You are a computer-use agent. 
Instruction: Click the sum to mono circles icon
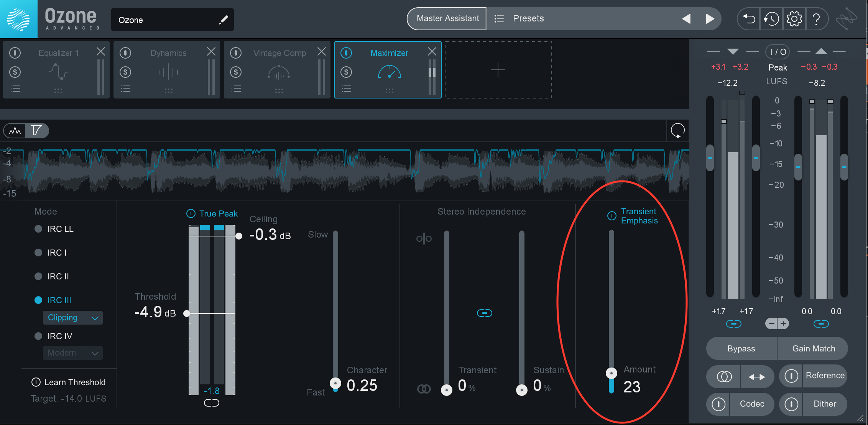(x=724, y=377)
